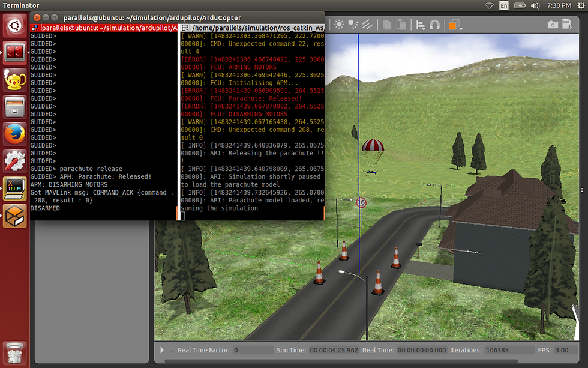This screenshot has height=368, width=588.
Task: Open the Ubuntu Dash from the launcher
Action: click(x=15, y=25)
